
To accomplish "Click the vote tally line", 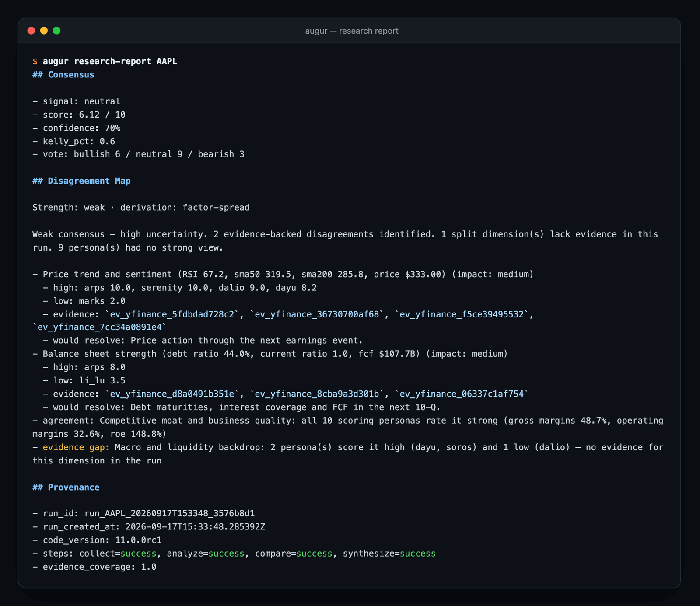I will [x=139, y=154].
